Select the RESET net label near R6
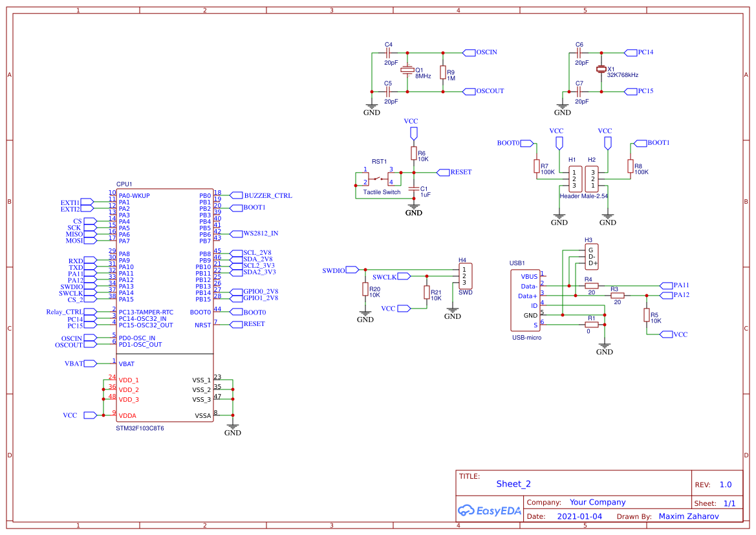Viewport: 756px width, 535px height. click(x=453, y=172)
